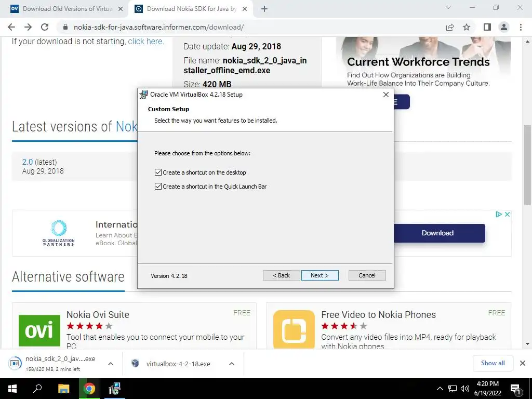
Task: Switch to Download Old Versions of VirtualBox tab
Action: pos(67,9)
